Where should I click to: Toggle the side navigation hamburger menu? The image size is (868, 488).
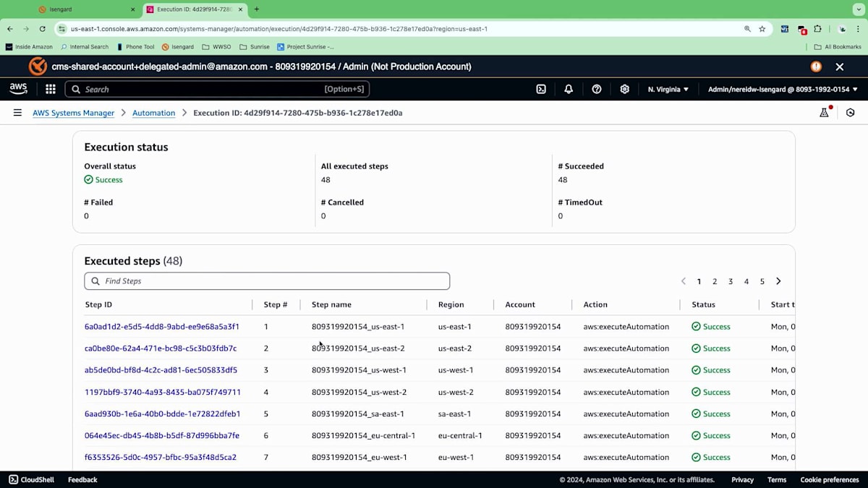click(x=17, y=113)
